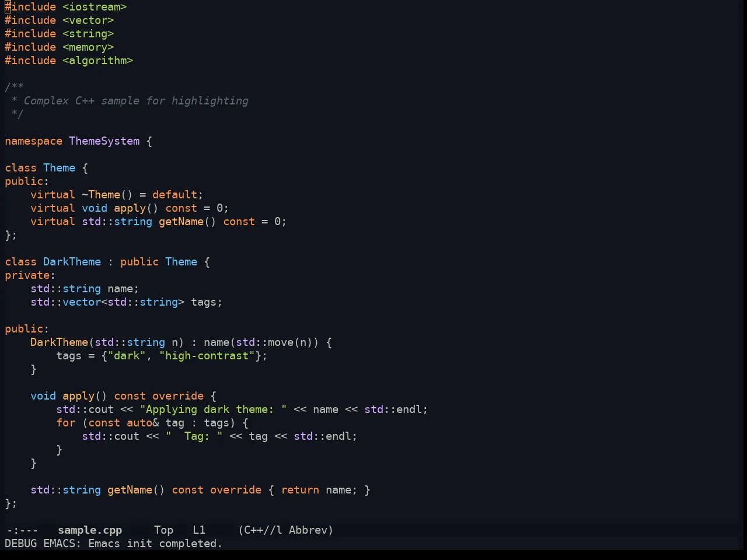Image resolution: width=747 pixels, height=560 pixels.
Task: Click the buffer name "sample.cpp" in mode line
Action: 90,530
